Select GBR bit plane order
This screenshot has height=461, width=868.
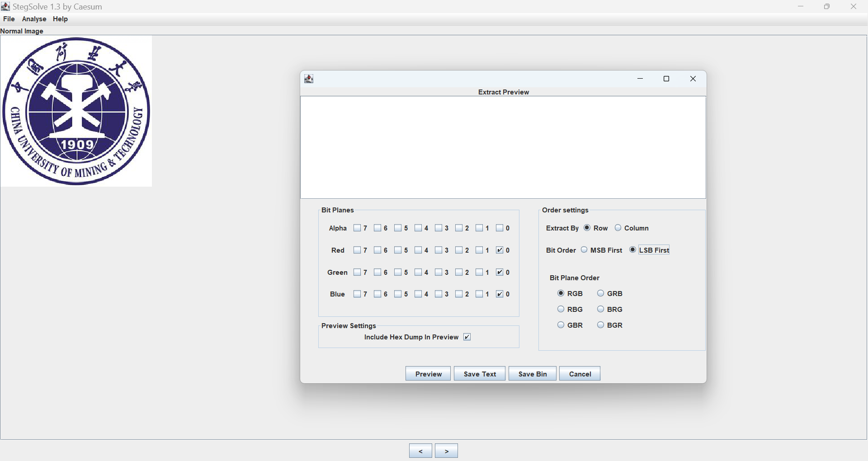click(x=561, y=325)
